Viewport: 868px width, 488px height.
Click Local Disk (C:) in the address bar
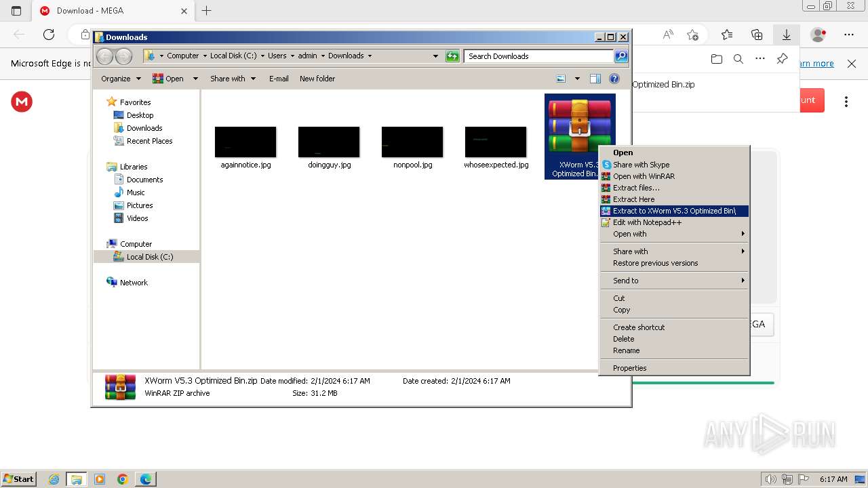(233, 56)
